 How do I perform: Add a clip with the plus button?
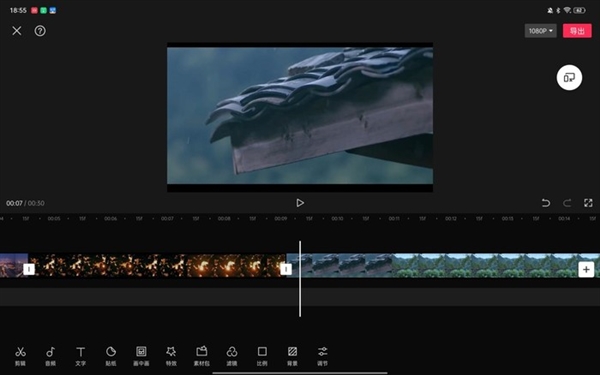pyautogui.click(x=586, y=269)
